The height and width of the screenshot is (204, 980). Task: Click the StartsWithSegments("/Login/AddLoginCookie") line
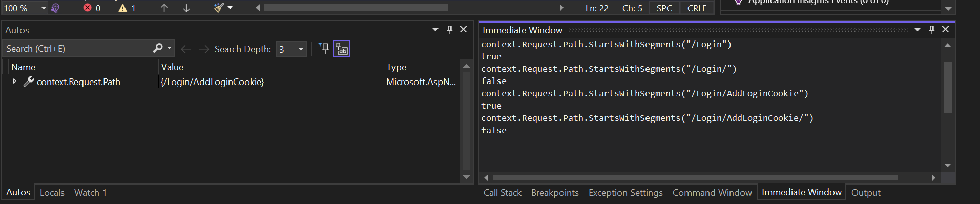645,93
